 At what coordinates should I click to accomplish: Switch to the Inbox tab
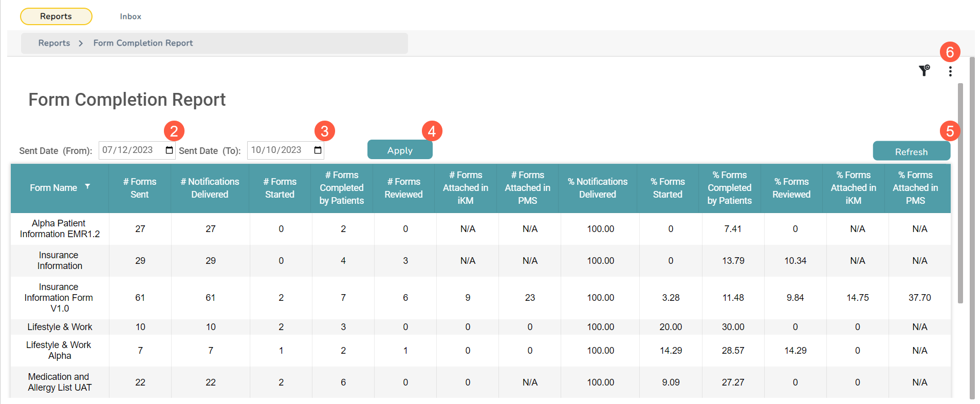point(131,16)
